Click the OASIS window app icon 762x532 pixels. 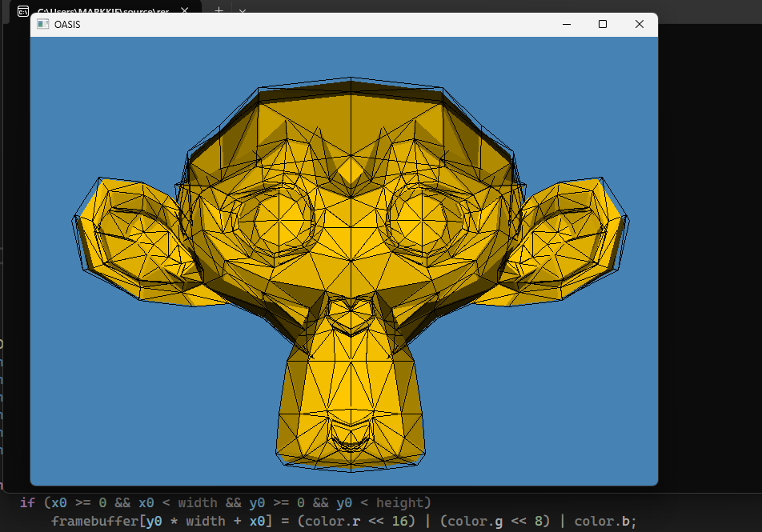(42, 24)
